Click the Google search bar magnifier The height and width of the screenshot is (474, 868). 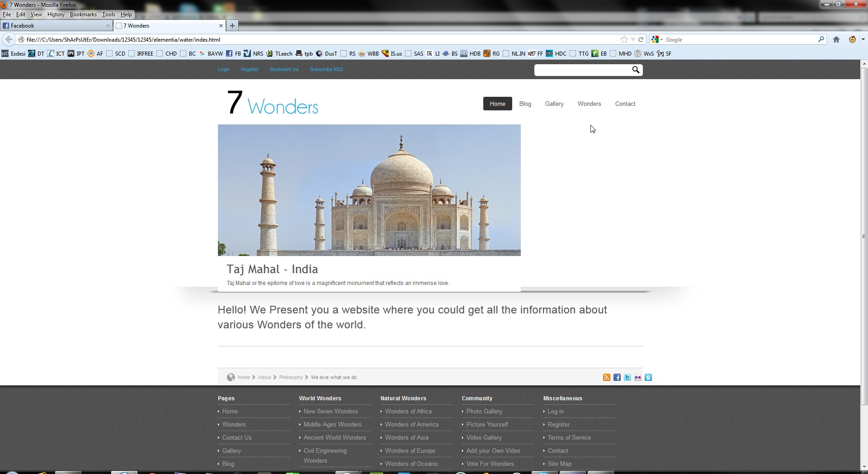click(x=821, y=39)
